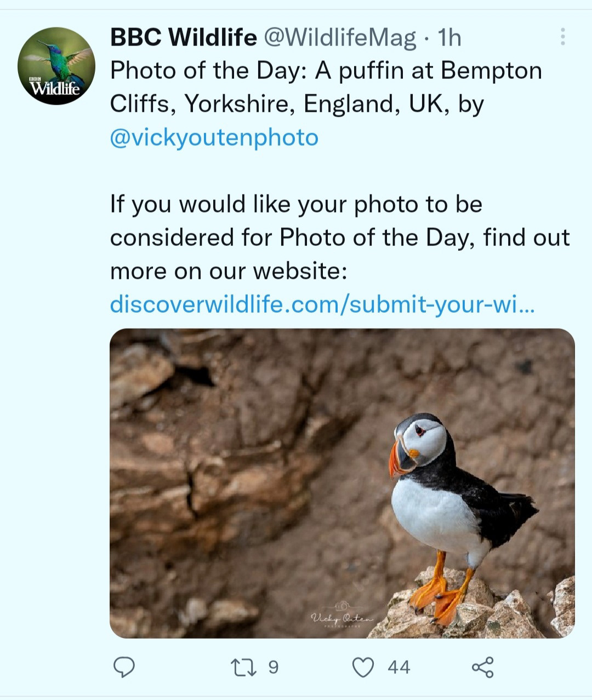The image size is (592, 700).
Task: Click the retweet count of 9
Action: (273, 667)
